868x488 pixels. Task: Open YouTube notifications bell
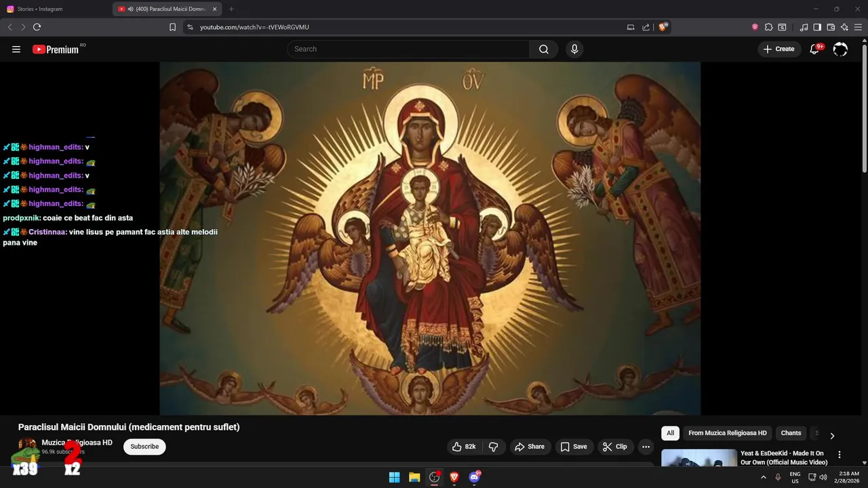point(815,49)
